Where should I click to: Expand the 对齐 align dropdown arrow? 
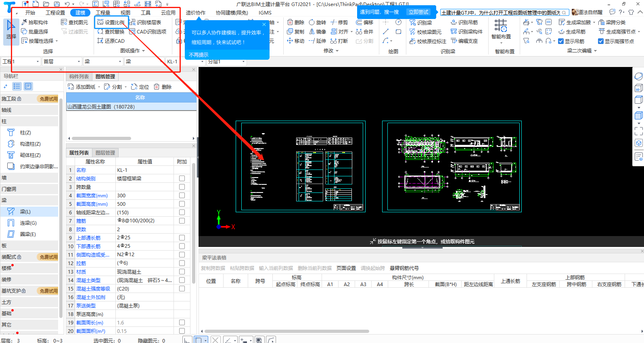[351, 31]
